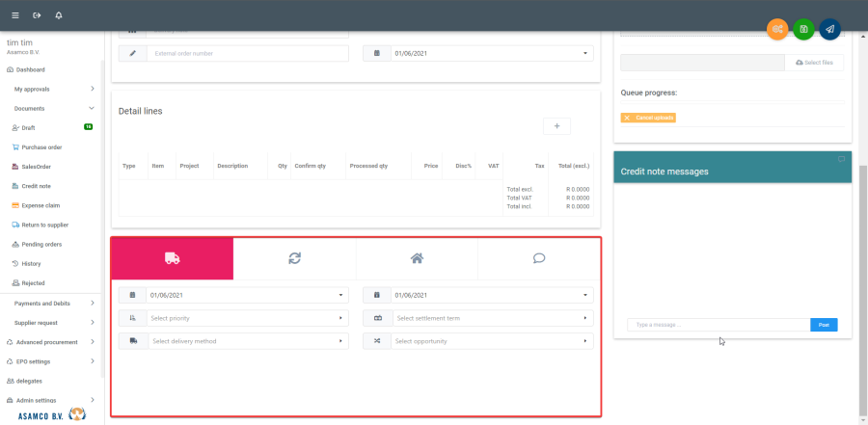Screen dimensions: 868x425
Task: Collapse the Credit note messages panel icon
Action: [841, 159]
